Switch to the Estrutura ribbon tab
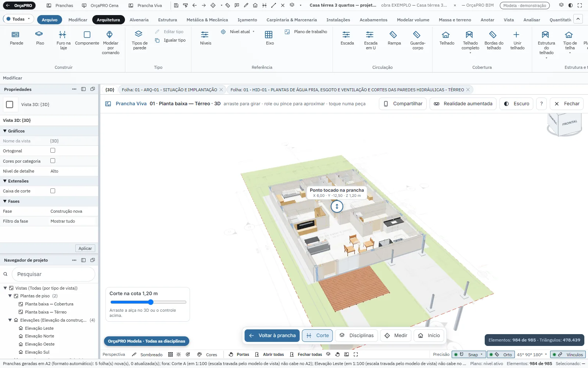Screen dimensions: 588x368 pyautogui.click(x=168, y=20)
